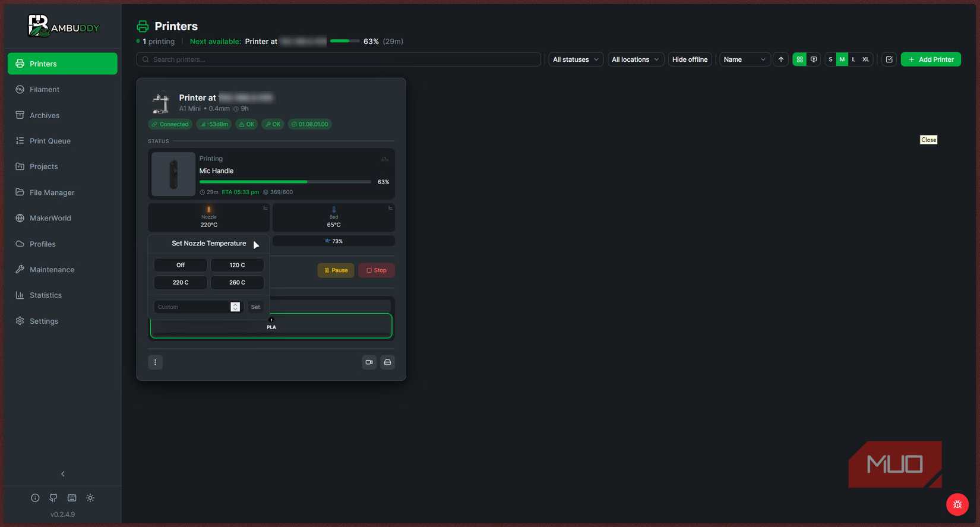Open the MakerWorld page
Image resolution: width=980 pixels, height=527 pixels.
(62, 218)
